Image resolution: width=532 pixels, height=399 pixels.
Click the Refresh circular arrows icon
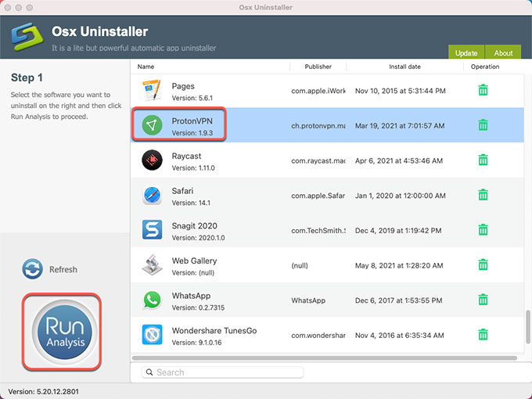[33, 269]
